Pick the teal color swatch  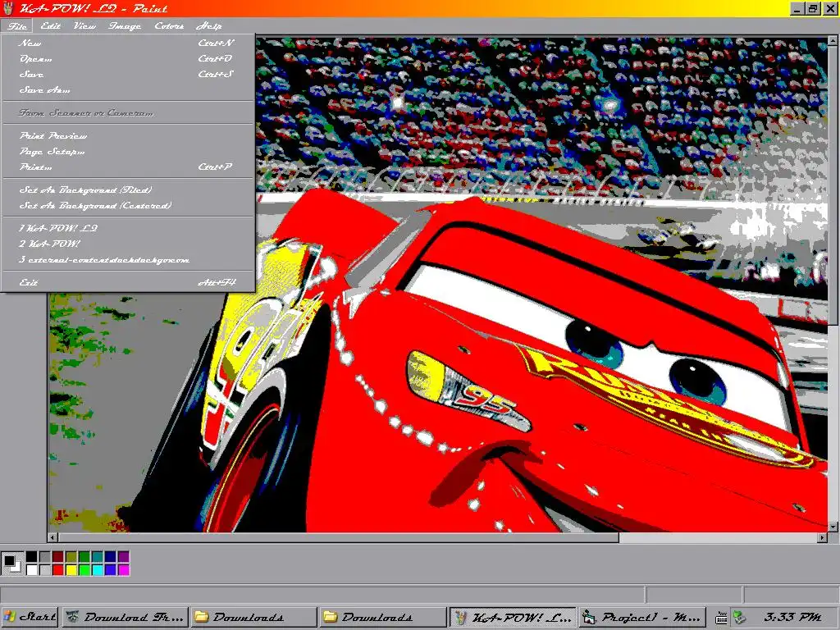[x=98, y=557]
